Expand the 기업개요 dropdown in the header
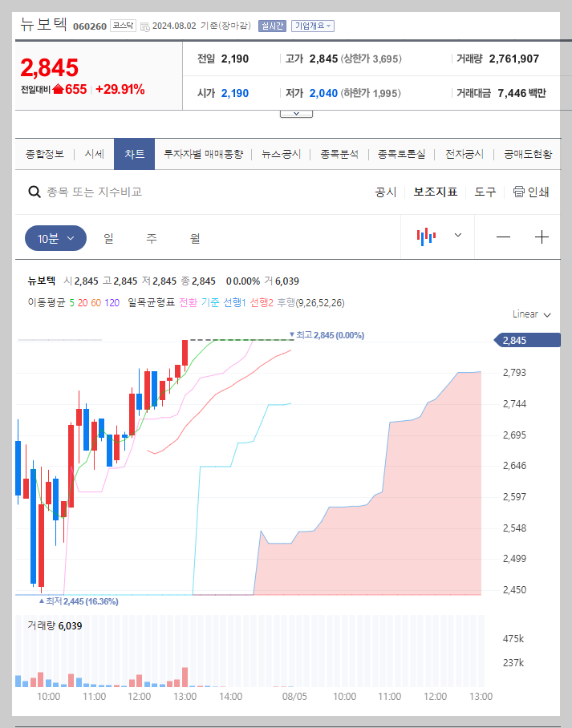 [314, 25]
